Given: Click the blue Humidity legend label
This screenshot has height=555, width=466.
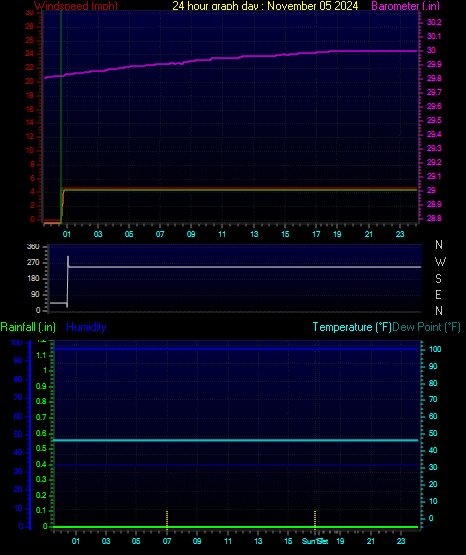Looking at the screenshot, I should 86,327.
